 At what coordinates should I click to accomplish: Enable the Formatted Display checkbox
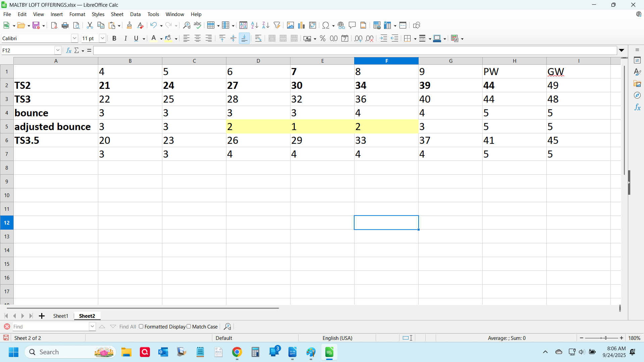coord(141,326)
